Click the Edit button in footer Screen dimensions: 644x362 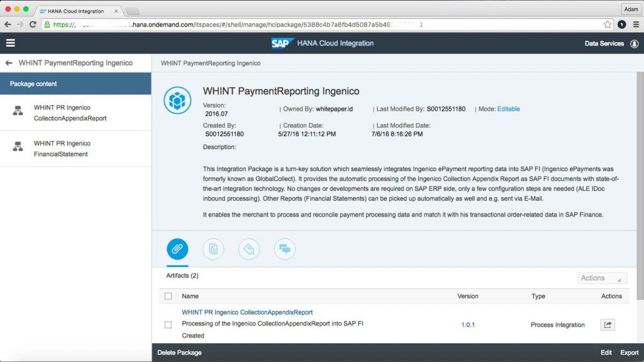pyautogui.click(x=606, y=353)
